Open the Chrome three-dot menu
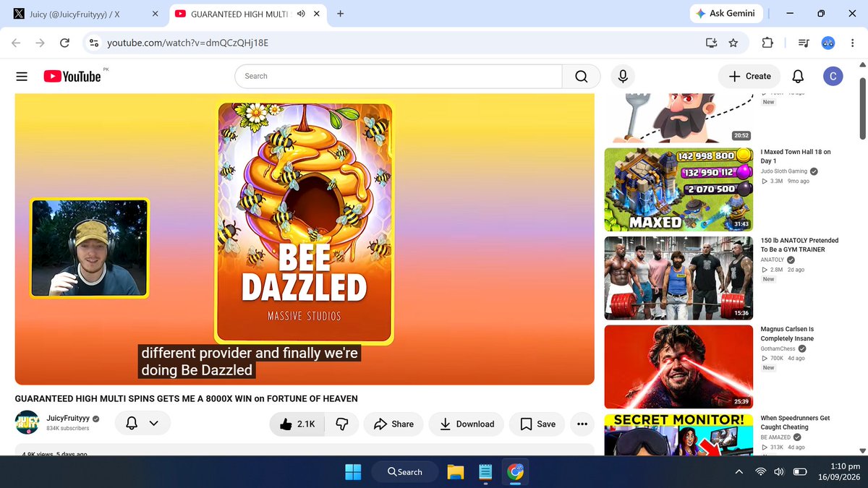The width and height of the screenshot is (868, 488). pyautogui.click(x=854, y=43)
